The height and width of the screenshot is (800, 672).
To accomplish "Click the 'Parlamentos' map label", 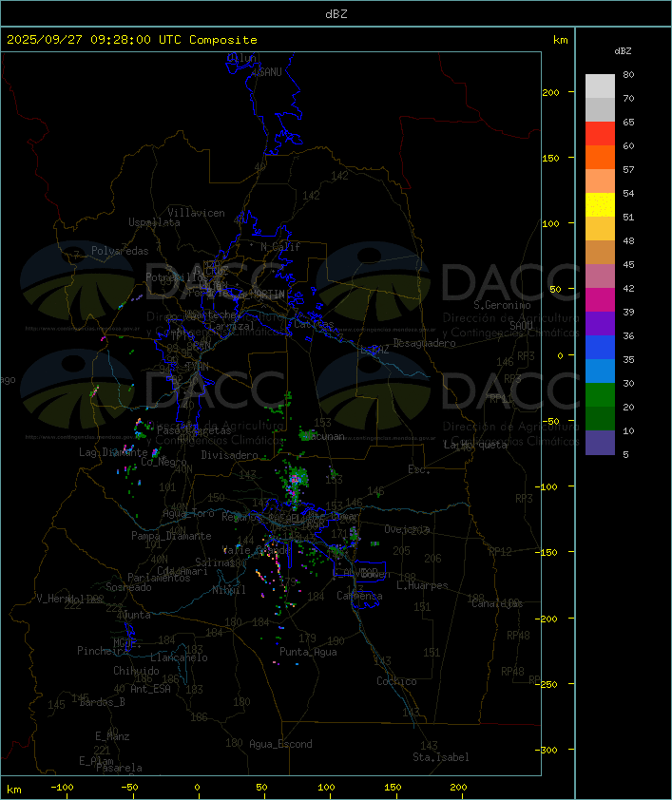I will 159,578.
